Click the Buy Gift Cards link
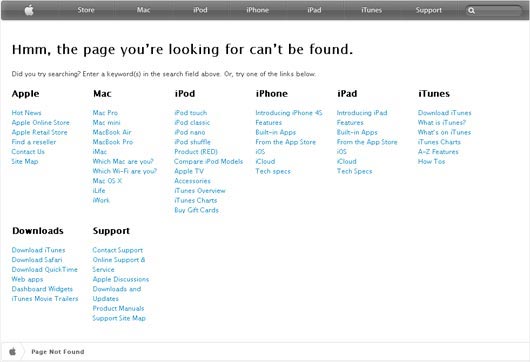This screenshot has height=362, width=530. [196, 210]
